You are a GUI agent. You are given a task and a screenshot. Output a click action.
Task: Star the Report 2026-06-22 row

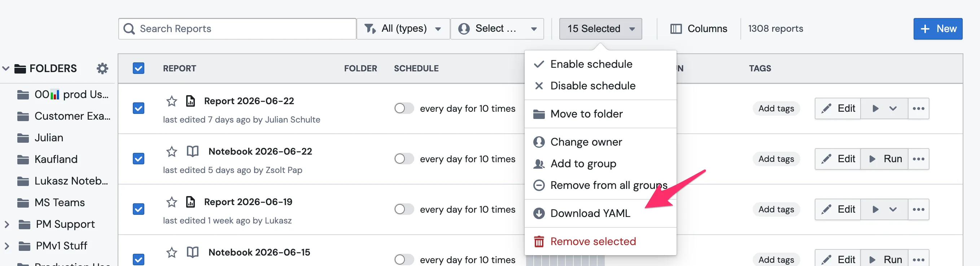(x=172, y=101)
